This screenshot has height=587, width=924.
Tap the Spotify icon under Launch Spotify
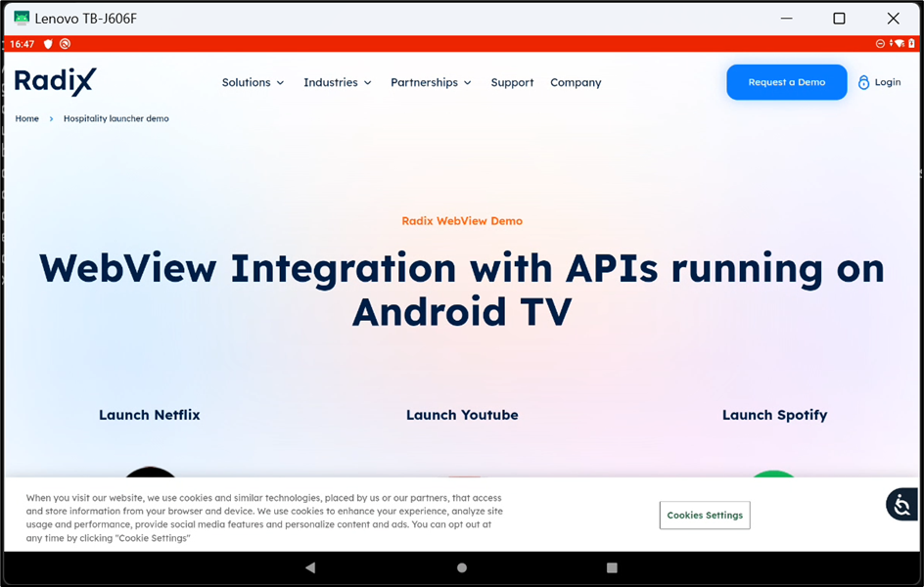[x=774, y=474]
